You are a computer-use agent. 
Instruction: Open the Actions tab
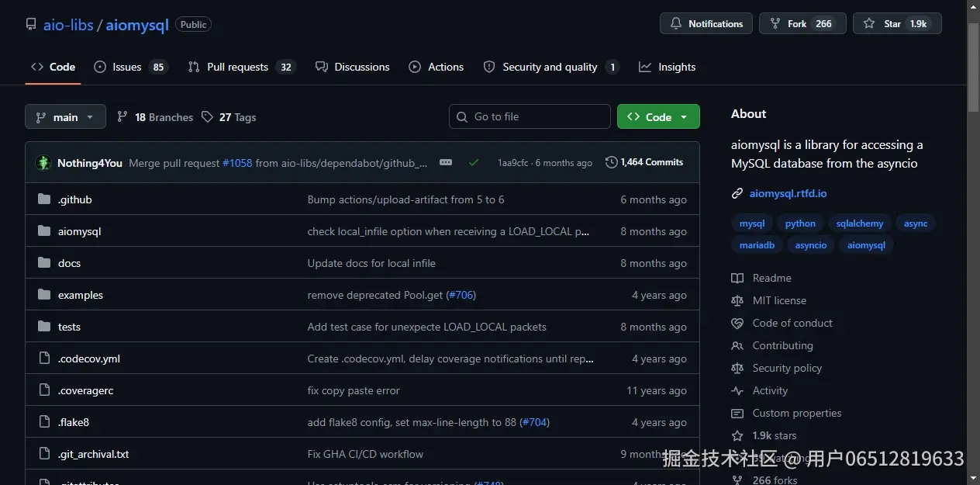coord(437,67)
